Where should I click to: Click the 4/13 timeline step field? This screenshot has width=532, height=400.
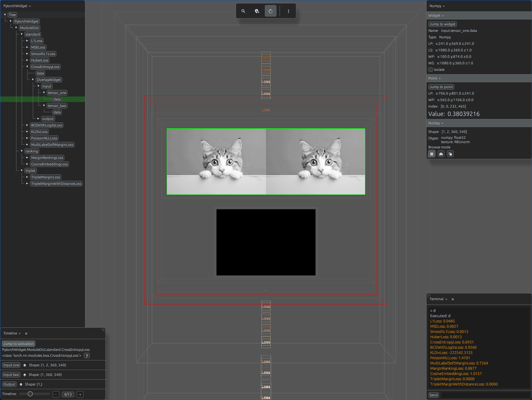68,394
